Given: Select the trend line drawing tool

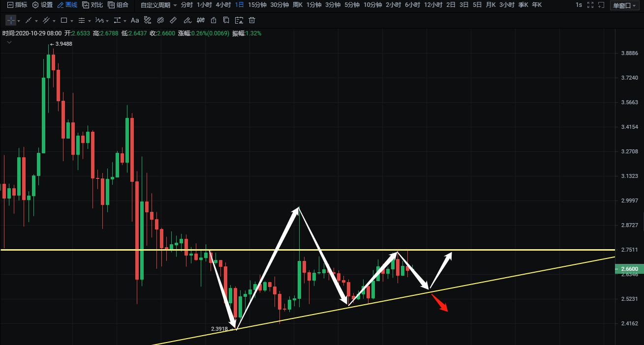Looking at the screenshot, I should 29,21.
